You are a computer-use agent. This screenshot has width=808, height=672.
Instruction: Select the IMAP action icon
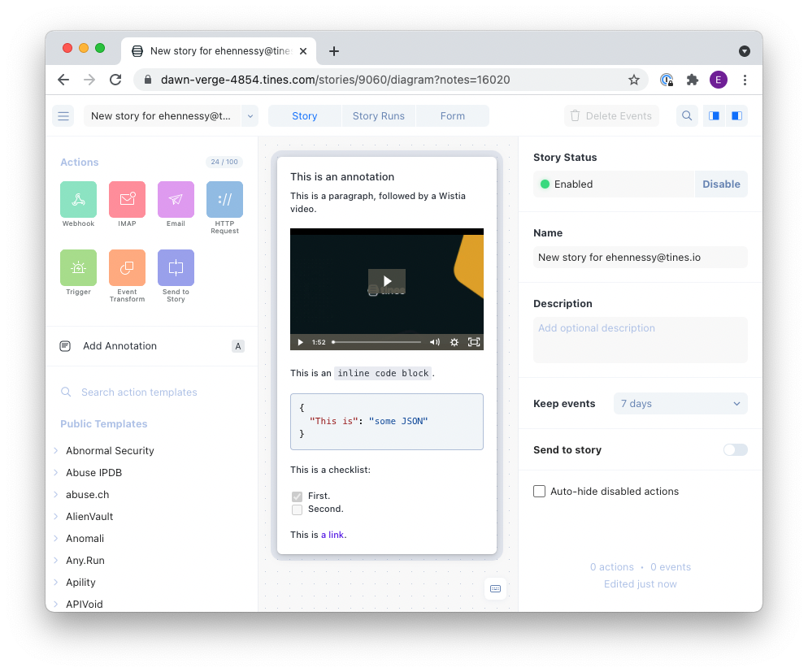(x=127, y=199)
